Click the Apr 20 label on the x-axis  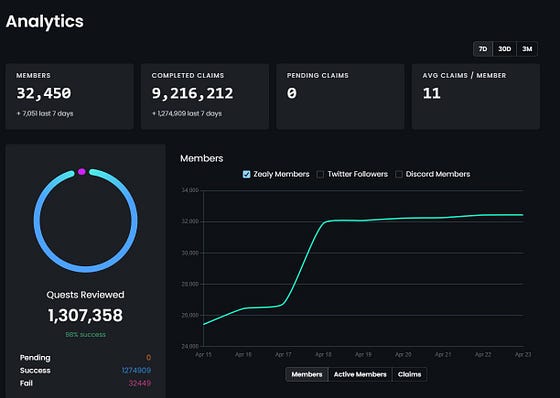[x=403, y=354]
